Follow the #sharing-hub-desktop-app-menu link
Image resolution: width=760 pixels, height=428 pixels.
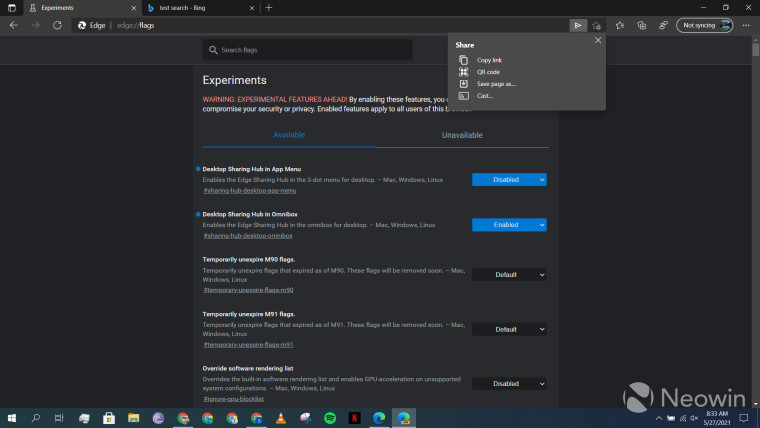click(250, 190)
